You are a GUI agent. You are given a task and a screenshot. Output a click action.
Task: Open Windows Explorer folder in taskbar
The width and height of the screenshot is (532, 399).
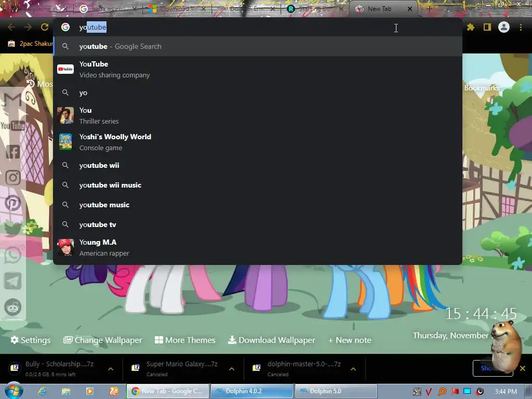click(66, 391)
